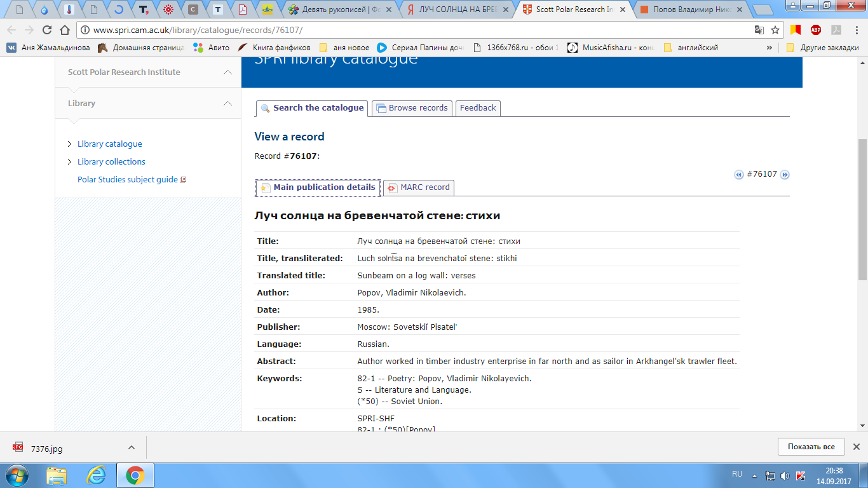Image resolution: width=868 pixels, height=488 pixels.
Task: Open the Сериал Папины дочки bookmark
Action: (421, 48)
